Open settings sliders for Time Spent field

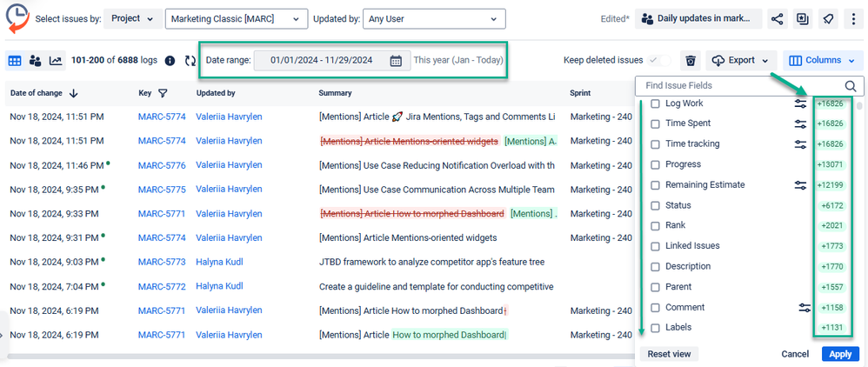[800, 124]
